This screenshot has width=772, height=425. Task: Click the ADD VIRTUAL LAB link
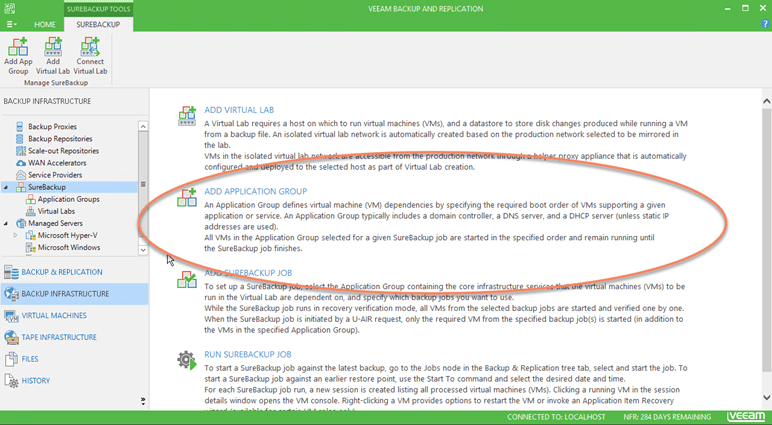[x=239, y=110]
